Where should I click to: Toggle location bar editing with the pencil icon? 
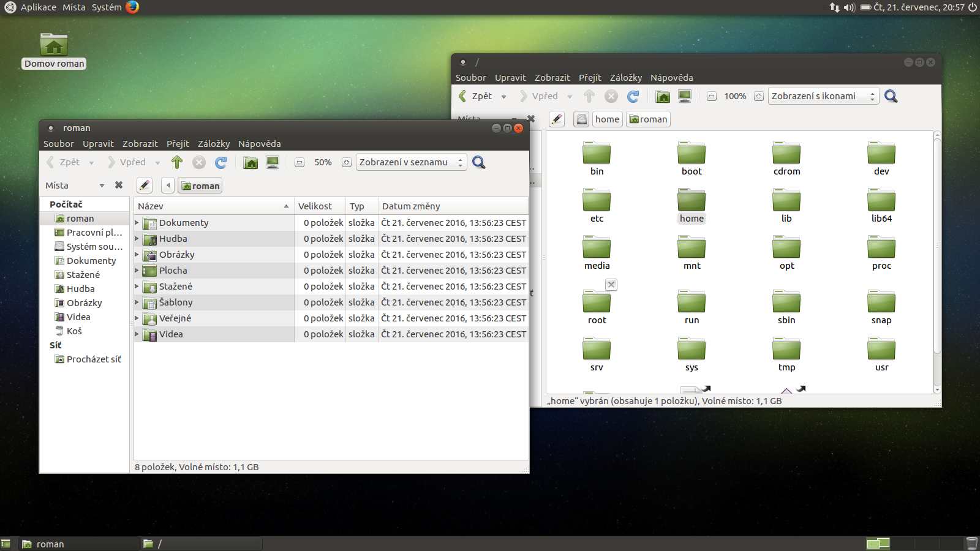click(x=145, y=185)
